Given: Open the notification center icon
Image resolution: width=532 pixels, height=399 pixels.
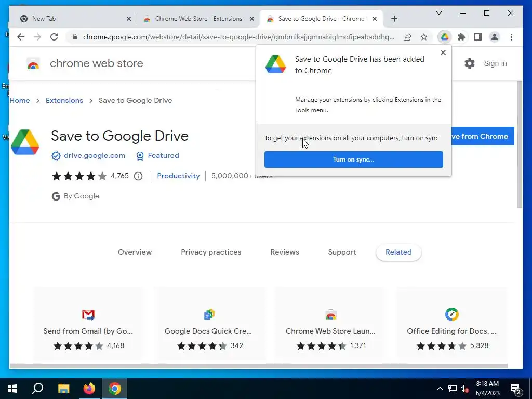Looking at the screenshot, I should point(516,389).
